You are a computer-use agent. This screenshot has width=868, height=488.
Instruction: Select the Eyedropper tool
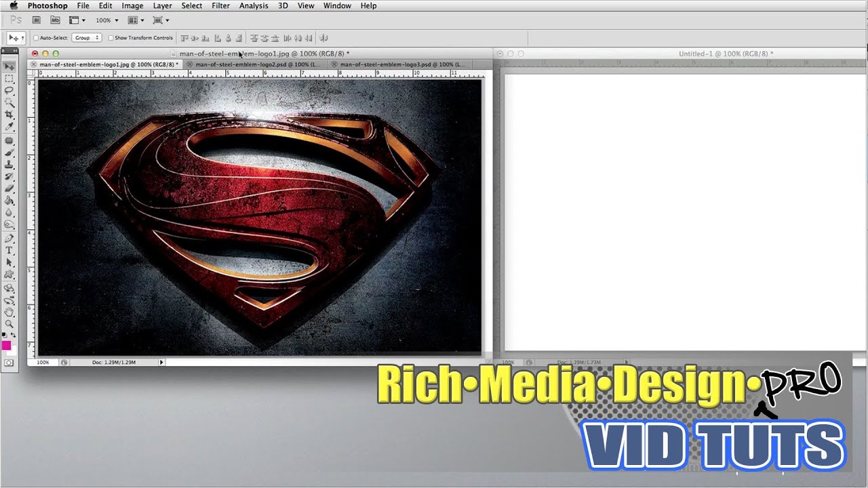[9, 127]
